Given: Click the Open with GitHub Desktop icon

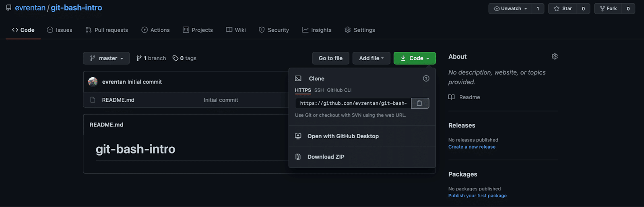Looking at the screenshot, I should coord(298,136).
